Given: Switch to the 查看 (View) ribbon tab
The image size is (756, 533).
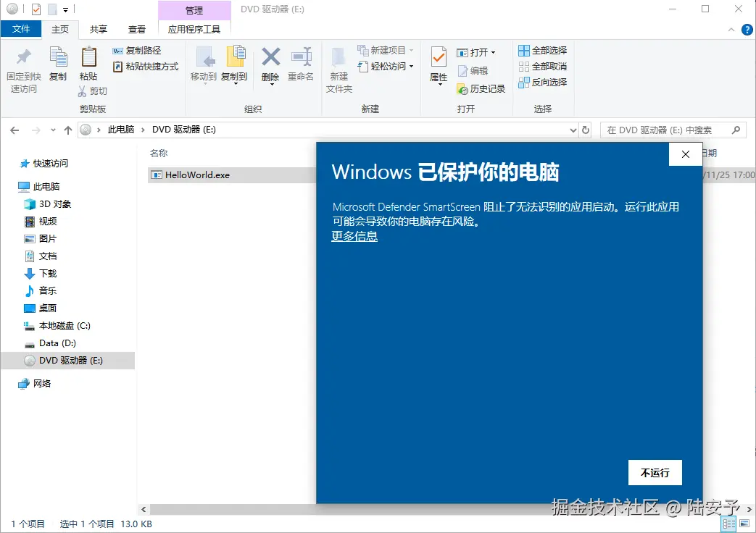Looking at the screenshot, I should [137, 30].
